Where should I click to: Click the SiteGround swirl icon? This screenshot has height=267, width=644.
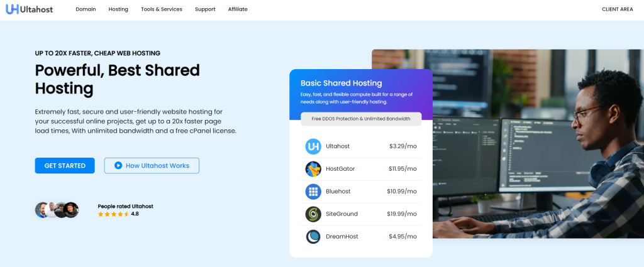coord(313,214)
